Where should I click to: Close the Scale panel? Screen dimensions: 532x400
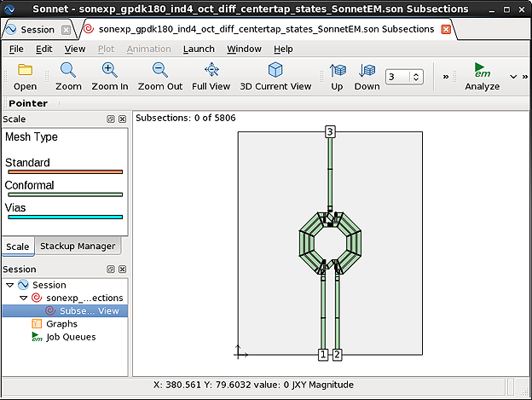tap(122, 119)
